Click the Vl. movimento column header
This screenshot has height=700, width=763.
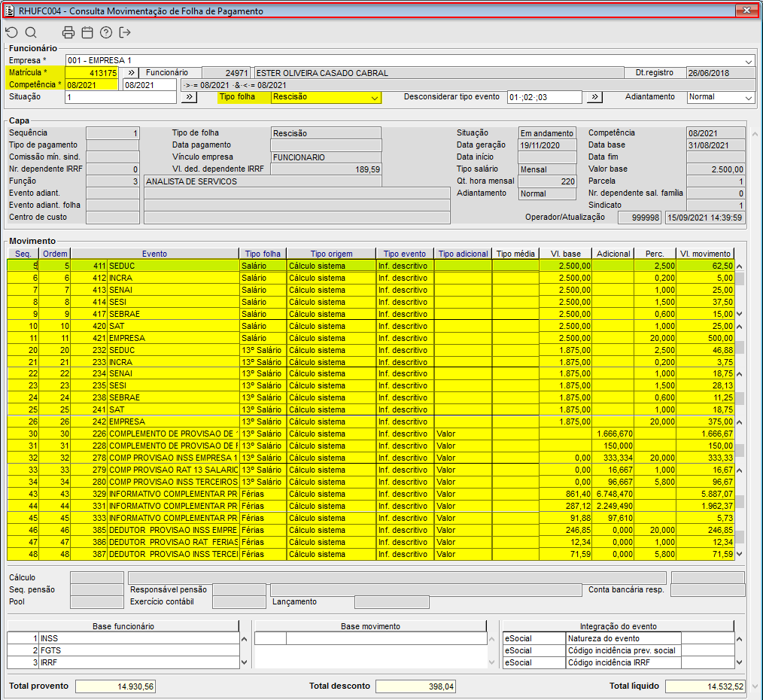704,254
